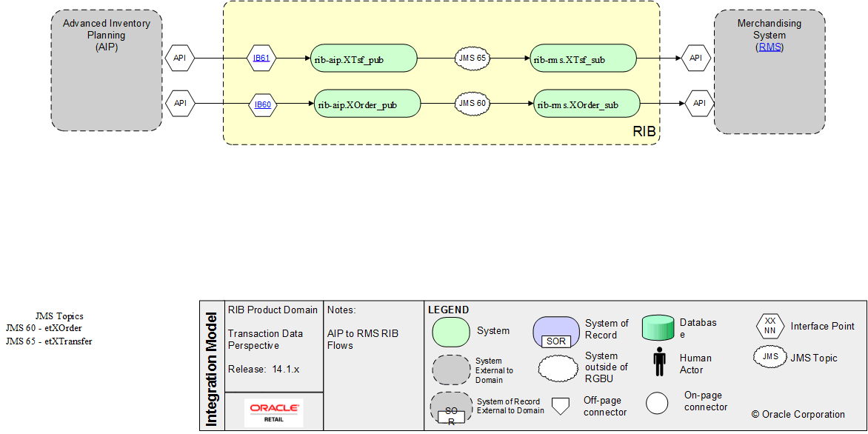Image resolution: width=868 pixels, height=434 pixels.
Task: Click the On-page connector circle in the legend
Action: pyautogui.click(x=656, y=402)
